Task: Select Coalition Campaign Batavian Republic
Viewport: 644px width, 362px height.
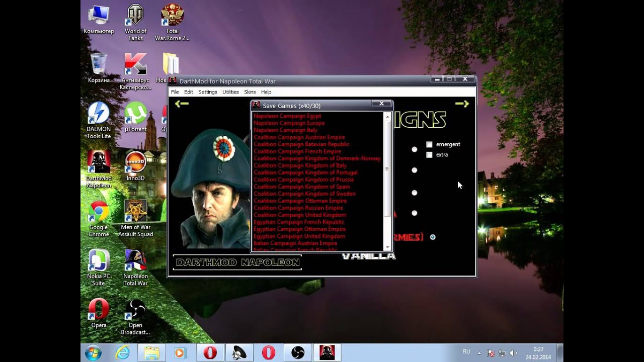Action: 301,144
